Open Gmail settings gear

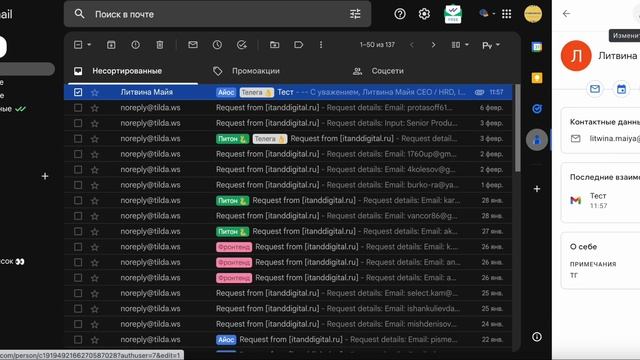(x=424, y=14)
